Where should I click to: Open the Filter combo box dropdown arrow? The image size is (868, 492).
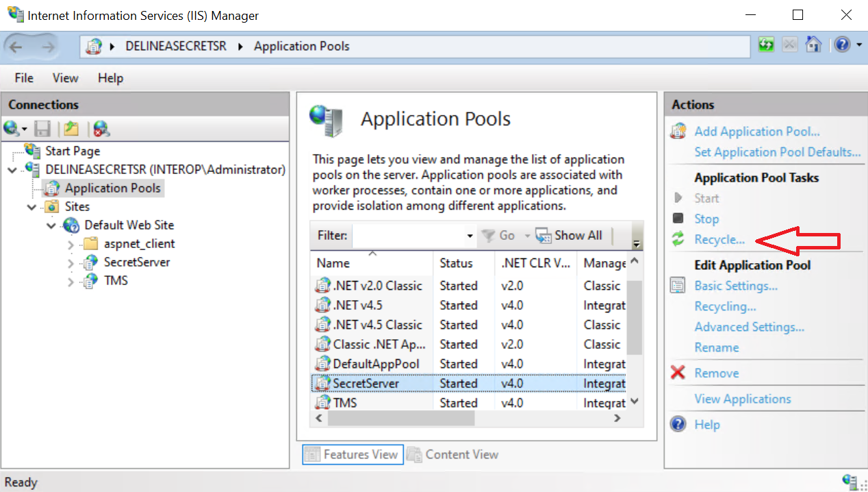point(470,236)
